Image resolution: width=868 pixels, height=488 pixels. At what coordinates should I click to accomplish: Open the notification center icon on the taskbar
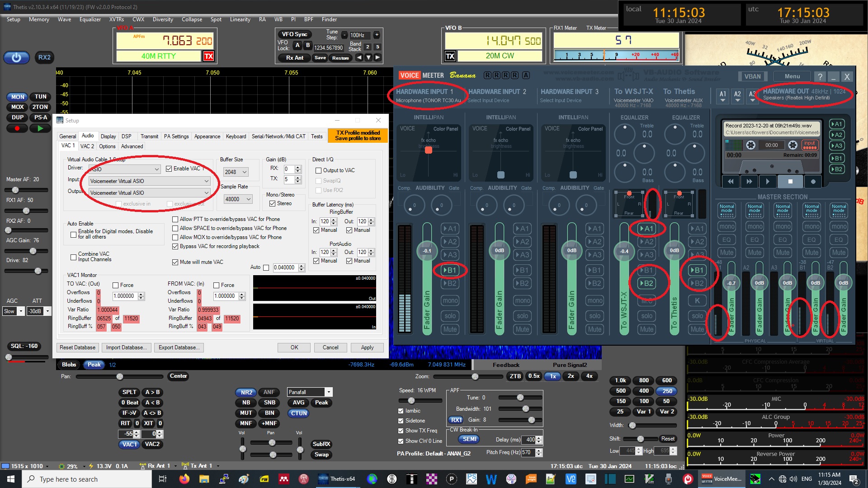tap(854, 479)
